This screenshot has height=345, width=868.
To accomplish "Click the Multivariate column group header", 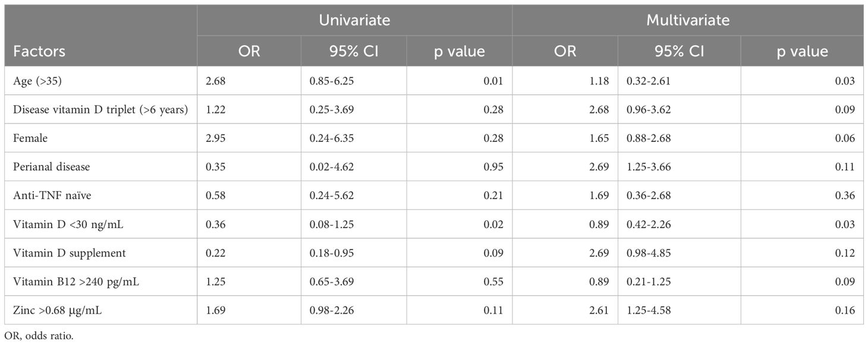I will pyautogui.click(x=688, y=20).
